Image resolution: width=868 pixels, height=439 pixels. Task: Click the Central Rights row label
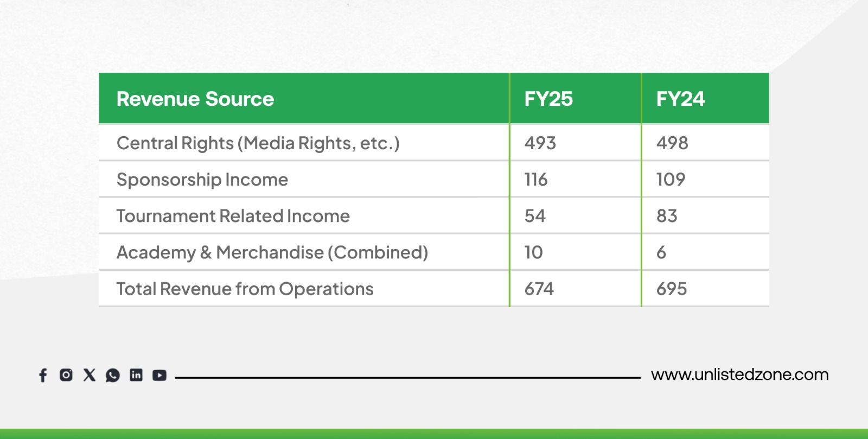[x=258, y=143]
